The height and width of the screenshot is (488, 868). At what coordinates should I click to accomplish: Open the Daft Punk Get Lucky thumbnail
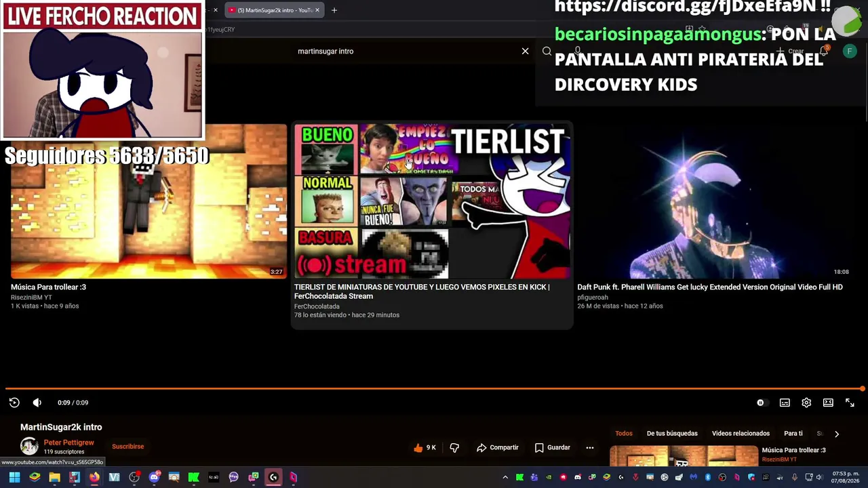(715, 201)
